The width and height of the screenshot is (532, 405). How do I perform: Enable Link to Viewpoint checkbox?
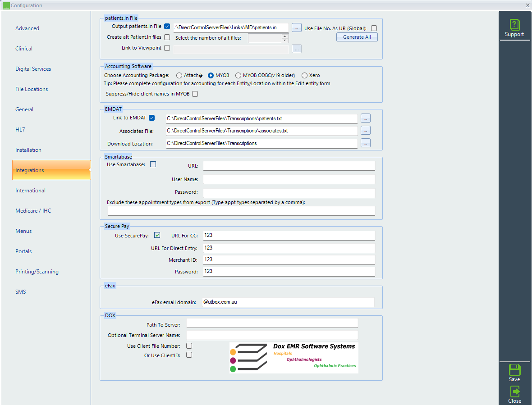tap(167, 48)
